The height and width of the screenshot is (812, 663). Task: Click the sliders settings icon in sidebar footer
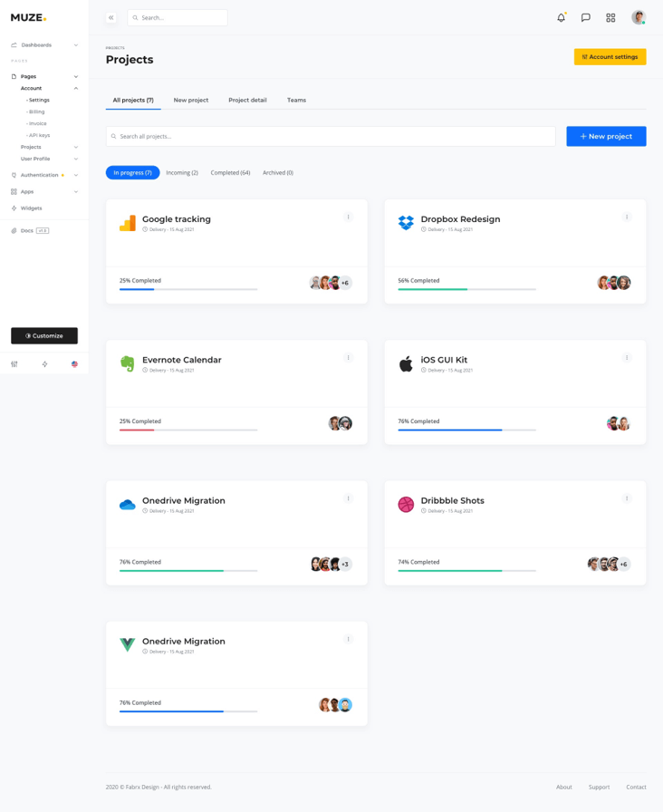[14, 364]
